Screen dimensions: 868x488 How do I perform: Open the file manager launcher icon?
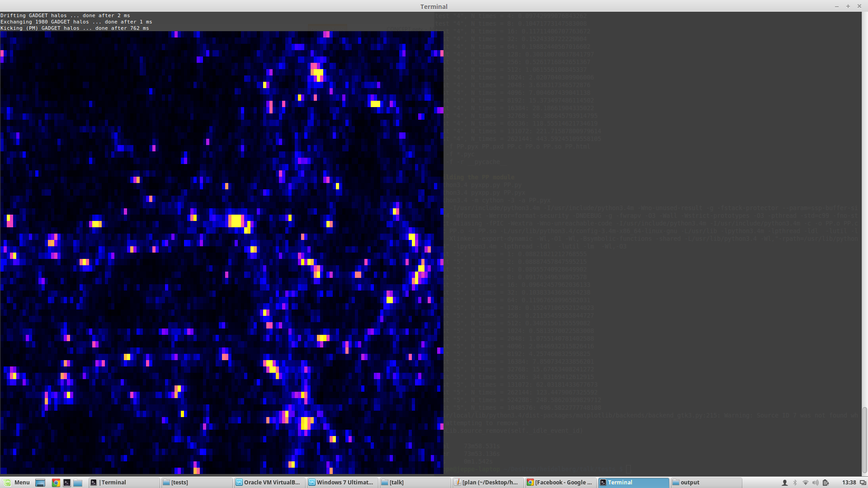[78, 483]
